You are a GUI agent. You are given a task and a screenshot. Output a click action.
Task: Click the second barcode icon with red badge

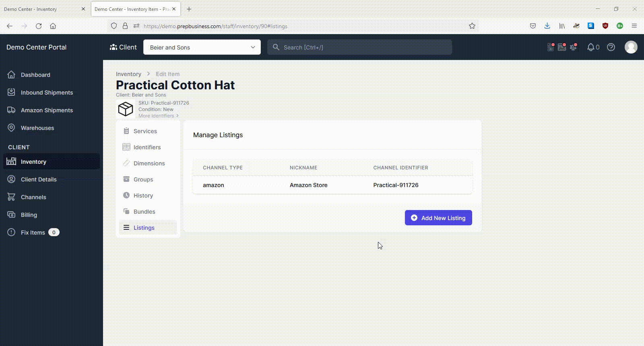(562, 47)
